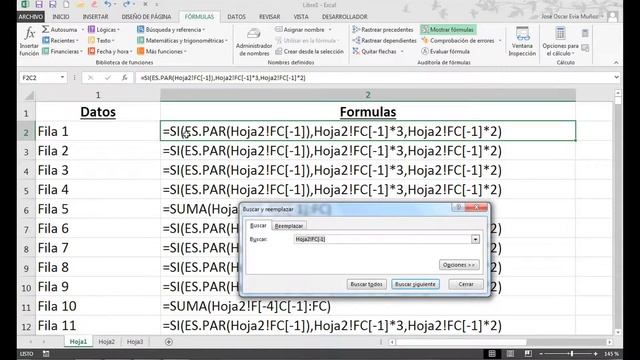This screenshot has width=640, height=360.
Task: Select the cell containing Fila 10
Action: [98, 306]
